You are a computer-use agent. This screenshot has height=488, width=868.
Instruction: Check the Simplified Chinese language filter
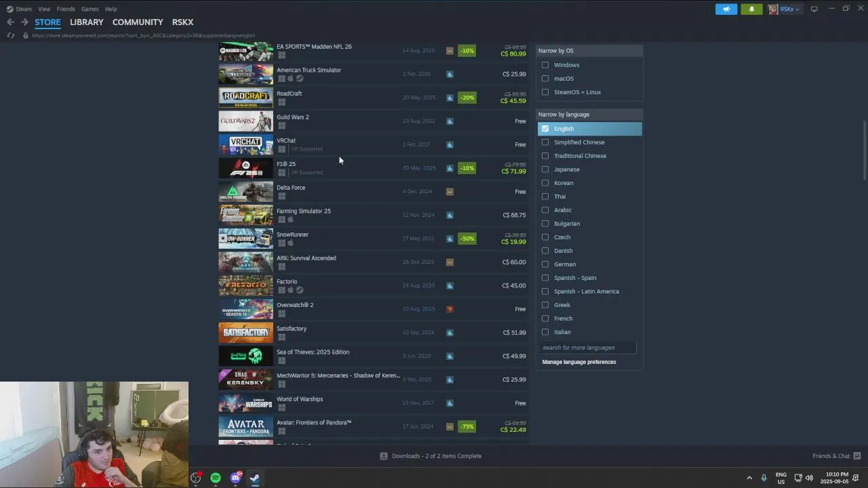coord(545,142)
